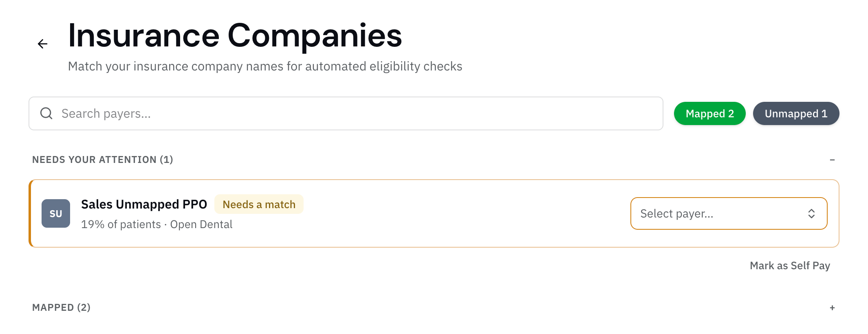Image resolution: width=868 pixels, height=334 pixels.
Task: Toggle the Unmapped 1 filter chip
Action: (796, 113)
